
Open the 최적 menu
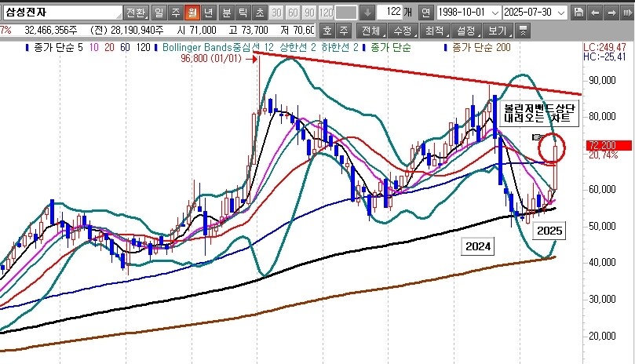click(x=435, y=31)
